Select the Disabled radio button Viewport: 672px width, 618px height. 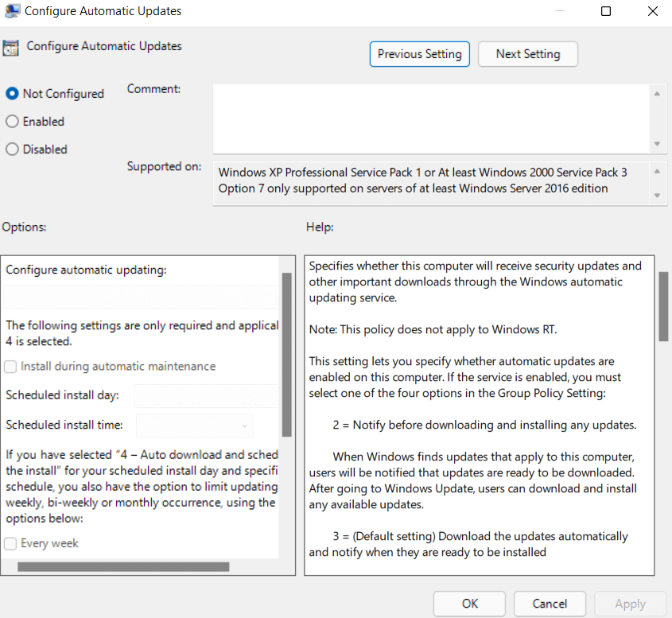point(12,150)
